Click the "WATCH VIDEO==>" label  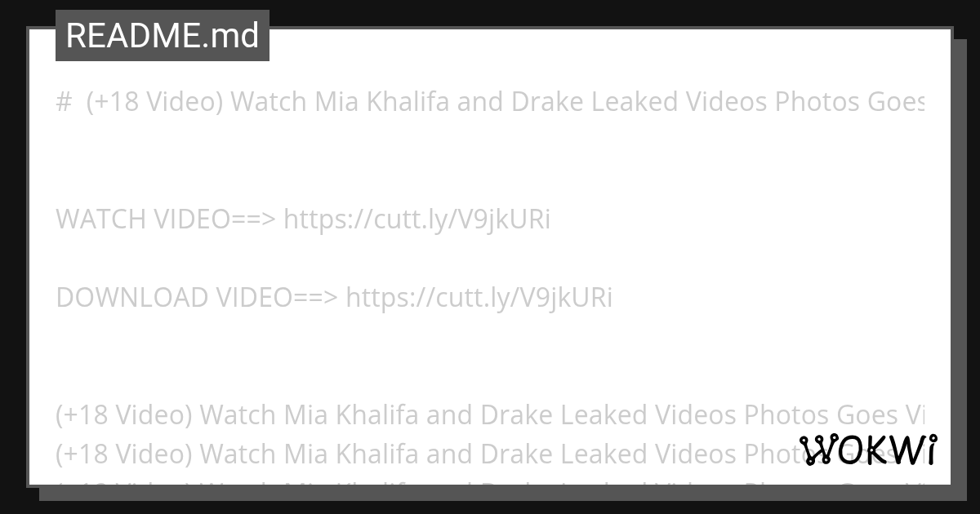(167, 219)
